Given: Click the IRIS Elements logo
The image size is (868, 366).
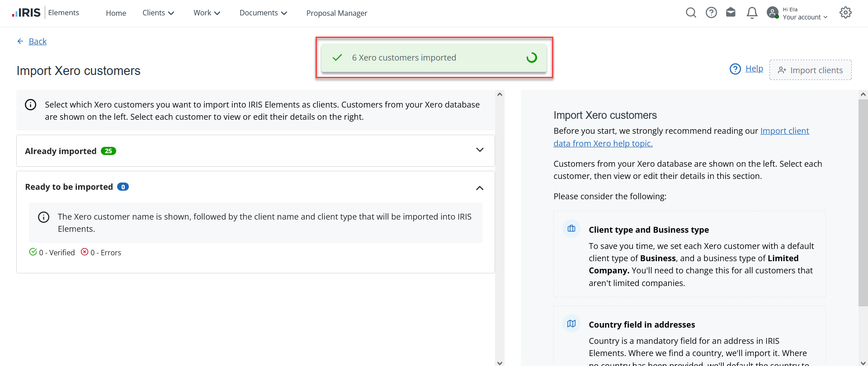Looking at the screenshot, I should (x=27, y=13).
